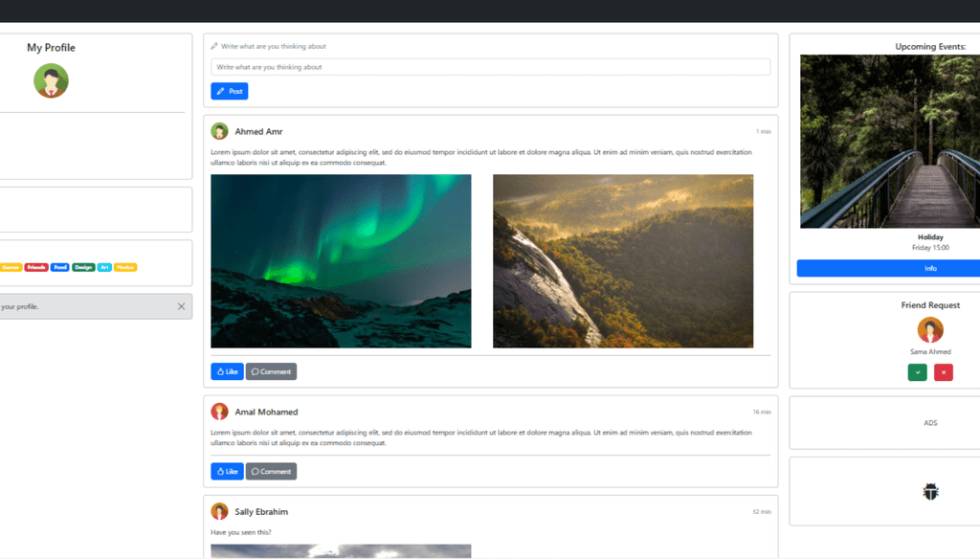Accept Sama Ahmed's friend request
Image resolution: width=980 pixels, height=559 pixels.
point(918,372)
